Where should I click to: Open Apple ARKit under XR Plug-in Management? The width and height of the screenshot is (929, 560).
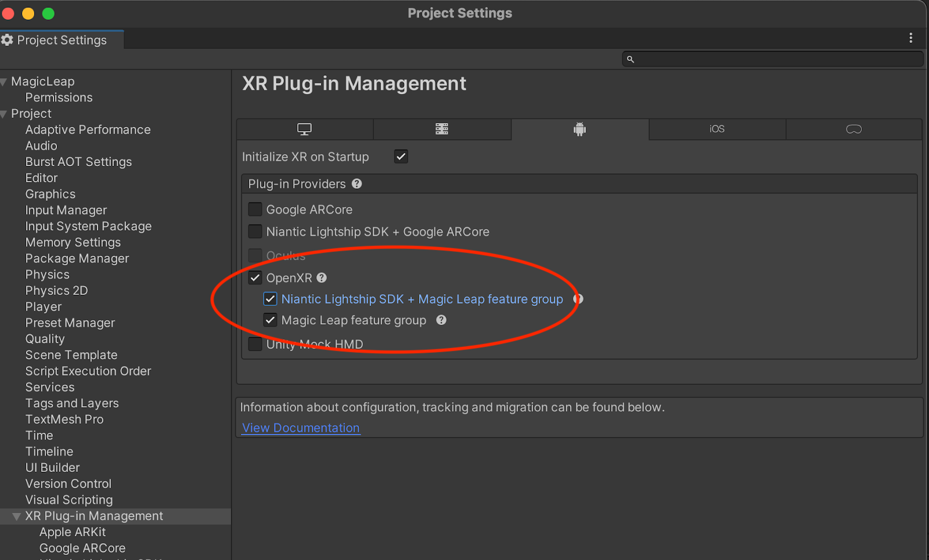[73, 532]
